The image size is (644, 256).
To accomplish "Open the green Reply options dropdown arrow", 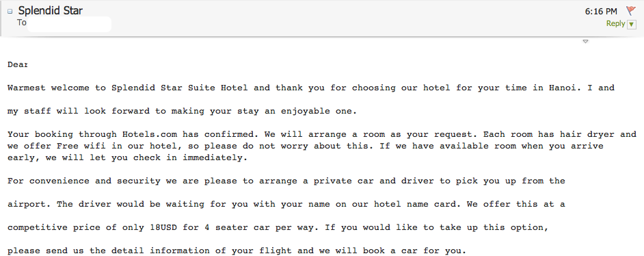I will 631,24.
